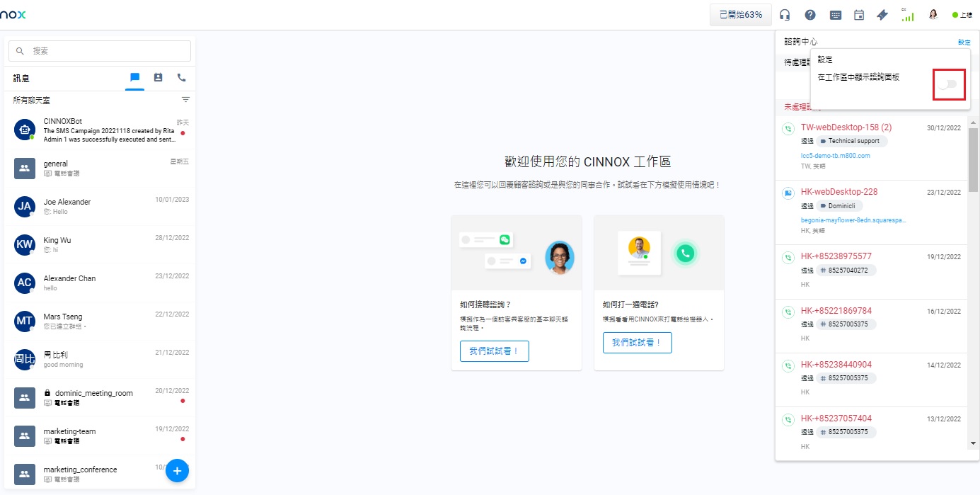The image size is (980, 495).
Task: Click into the 搜索 search field
Action: 100,51
